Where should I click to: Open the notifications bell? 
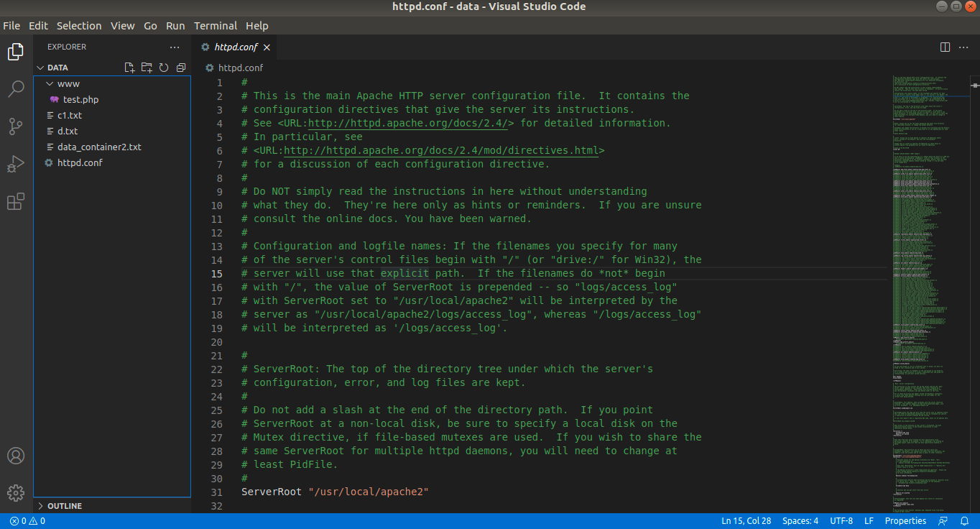pyautogui.click(x=964, y=521)
